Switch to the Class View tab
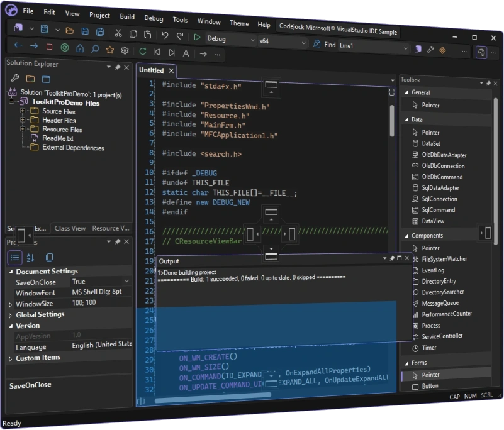The image size is (504, 430). pos(70,228)
